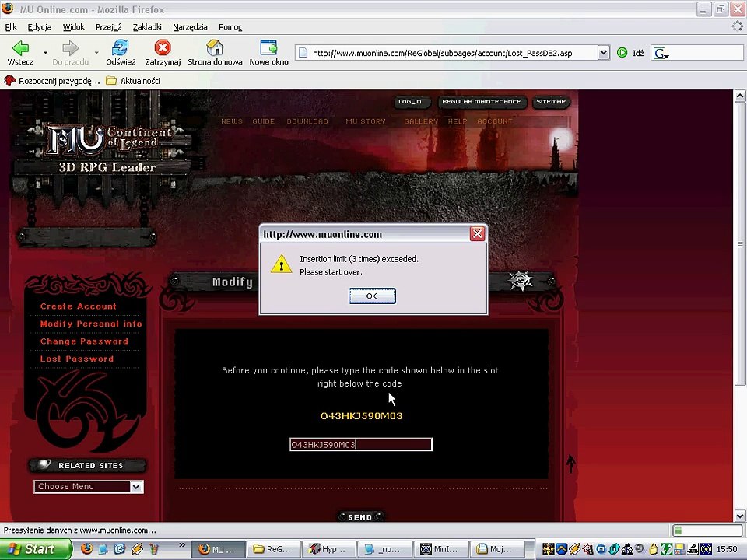Click the vertical scrollbar down arrow

[x=739, y=516]
